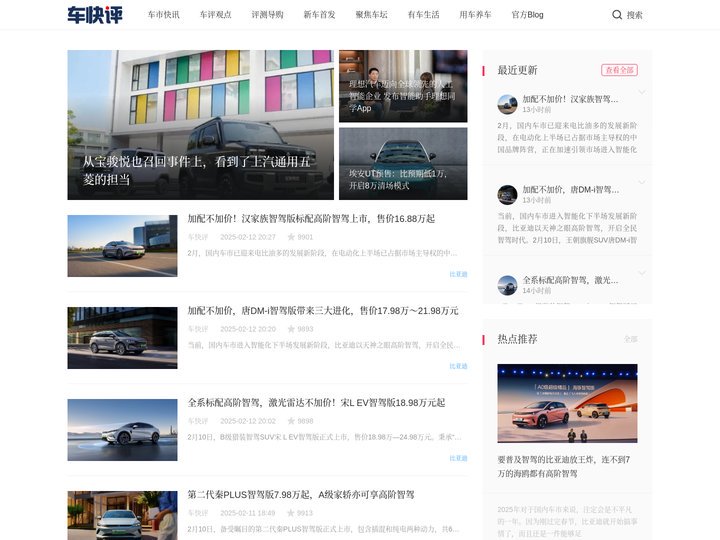Open headline 汉家族智驾版标配高阶智驾上市
720x540 pixels.
coord(311,219)
